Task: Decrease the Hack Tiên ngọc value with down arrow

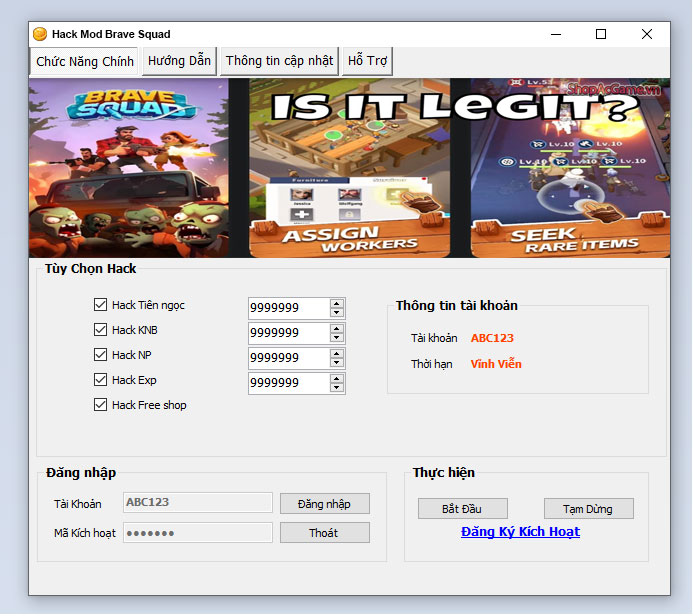Action: click(x=337, y=312)
